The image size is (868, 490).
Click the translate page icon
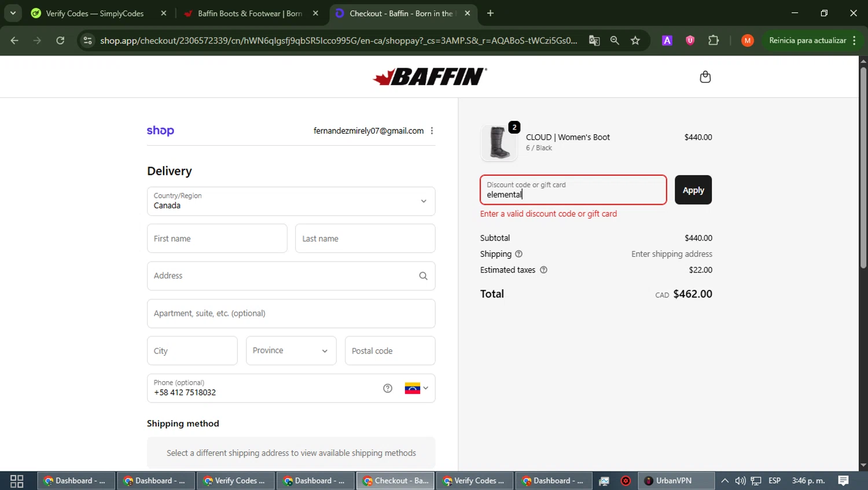point(594,40)
